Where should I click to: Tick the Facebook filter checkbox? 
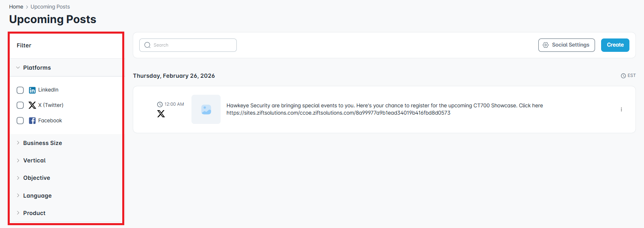20,121
